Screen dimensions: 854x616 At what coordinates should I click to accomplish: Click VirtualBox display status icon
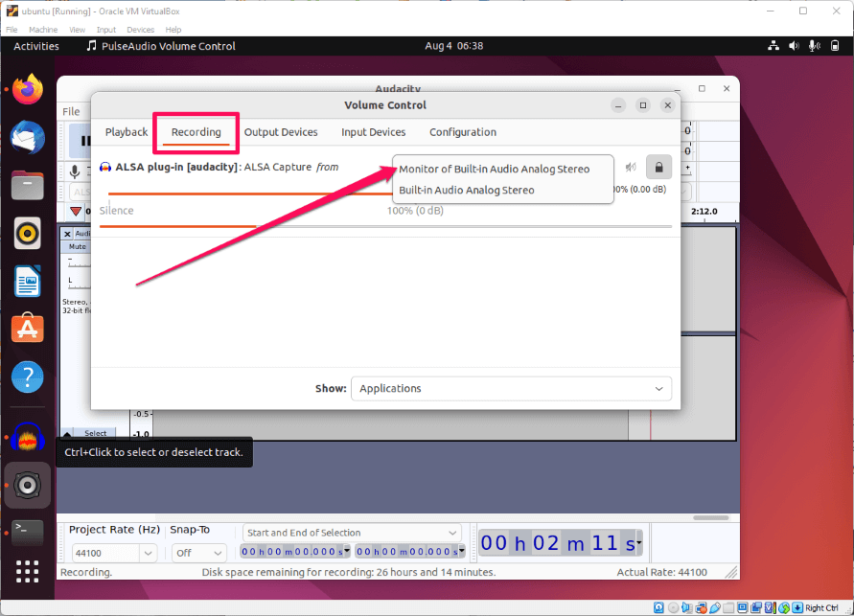pyautogui.click(x=743, y=607)
